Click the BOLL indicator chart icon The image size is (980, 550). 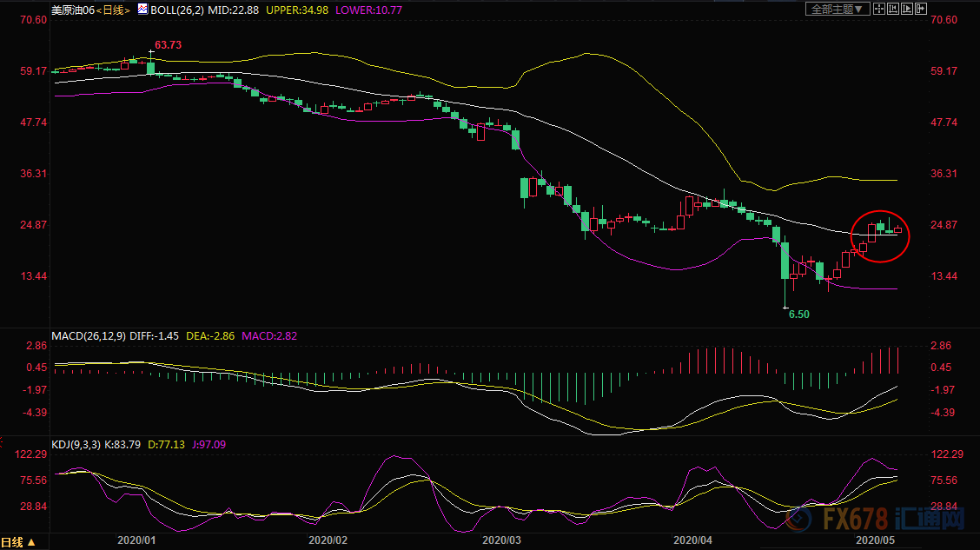click(x=142, y=9)
